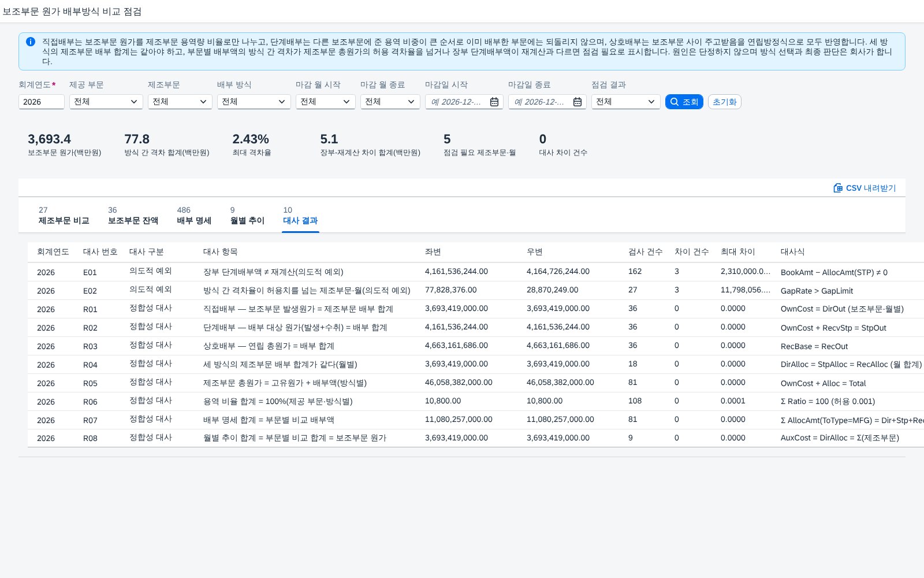Open the 배부 방식 dropdown
This screenshot has width=924, height=578.
pyautogui.click(x=254, y=102)
